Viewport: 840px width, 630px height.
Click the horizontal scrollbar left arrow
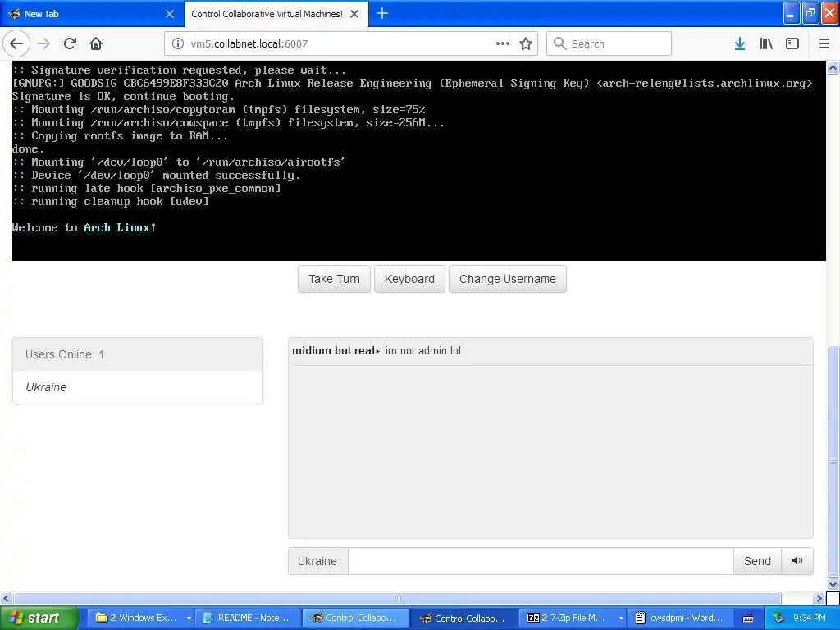point(6,598)
